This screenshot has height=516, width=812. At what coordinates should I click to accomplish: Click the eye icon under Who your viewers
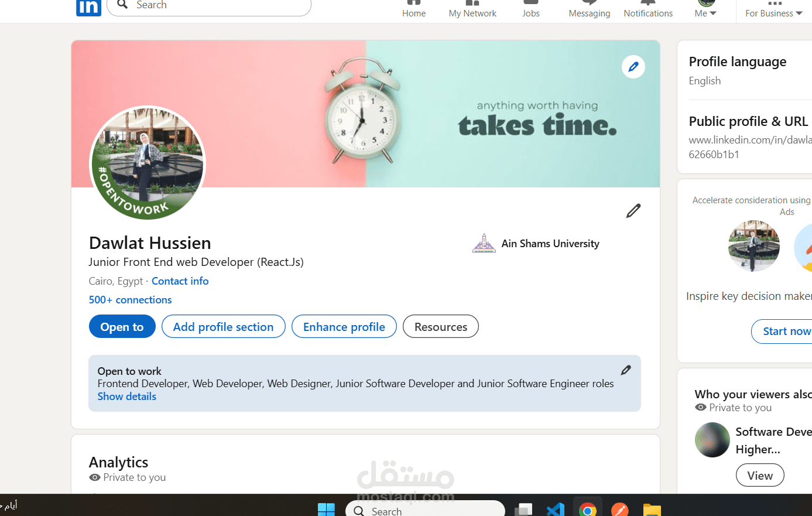[x=701, y=408]
